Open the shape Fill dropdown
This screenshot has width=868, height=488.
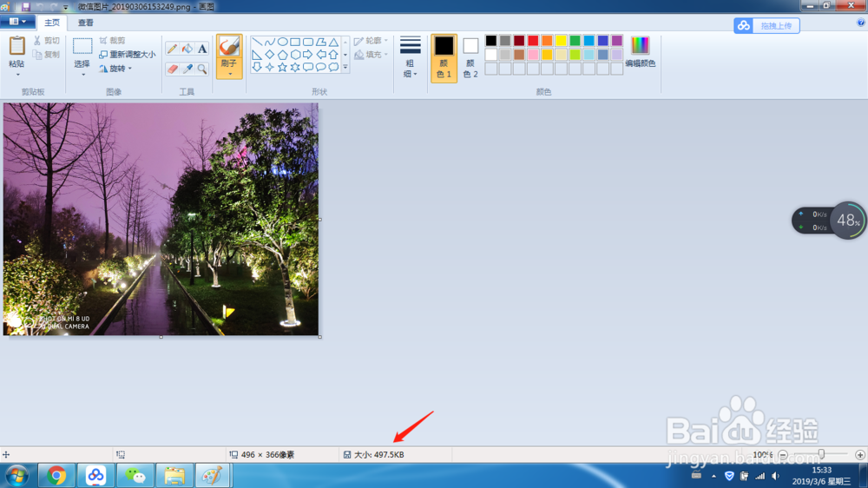tap(371, 55)
